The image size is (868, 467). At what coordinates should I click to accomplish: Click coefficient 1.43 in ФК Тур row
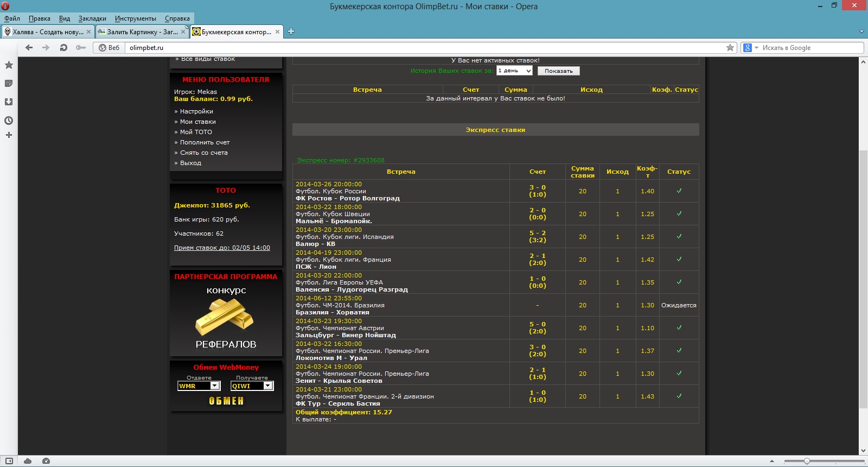(647, 396)
